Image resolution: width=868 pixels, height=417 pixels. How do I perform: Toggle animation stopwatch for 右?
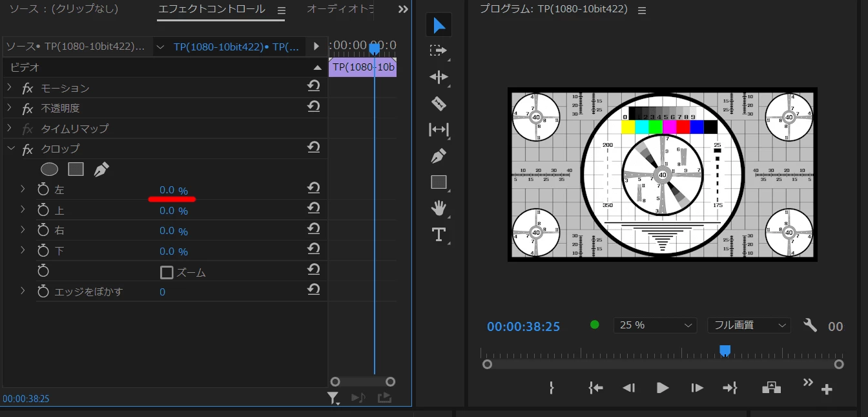[43, 230]
